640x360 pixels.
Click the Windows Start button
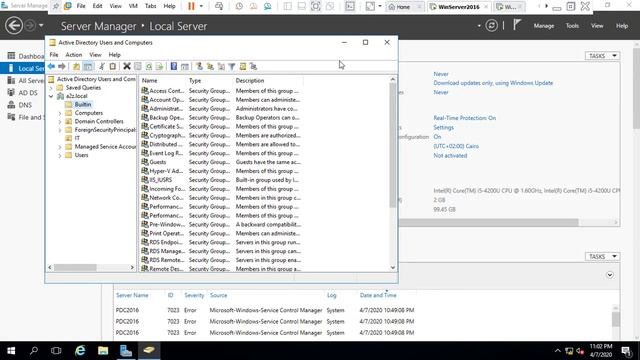11,351
